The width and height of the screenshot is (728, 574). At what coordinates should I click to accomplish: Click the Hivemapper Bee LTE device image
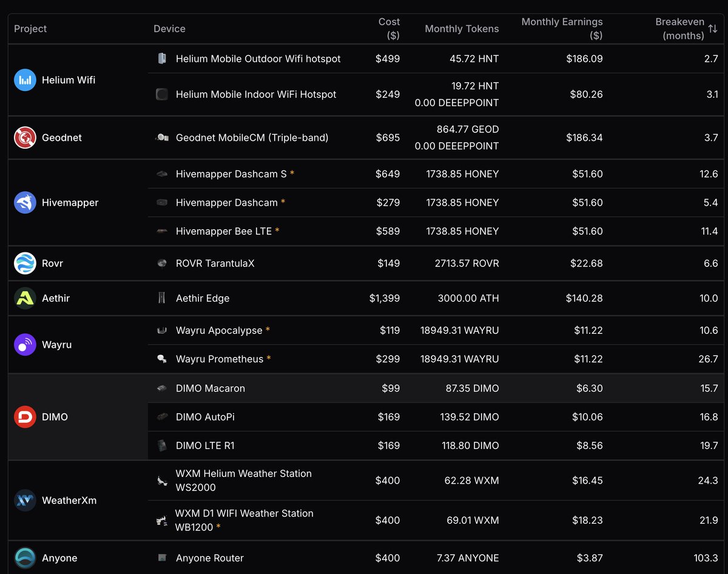161,231
